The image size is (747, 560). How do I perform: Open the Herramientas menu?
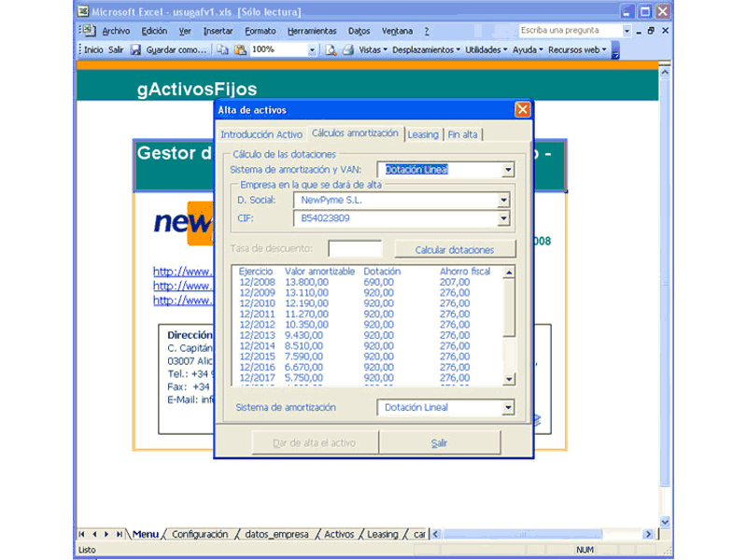(x=312, y=31)
